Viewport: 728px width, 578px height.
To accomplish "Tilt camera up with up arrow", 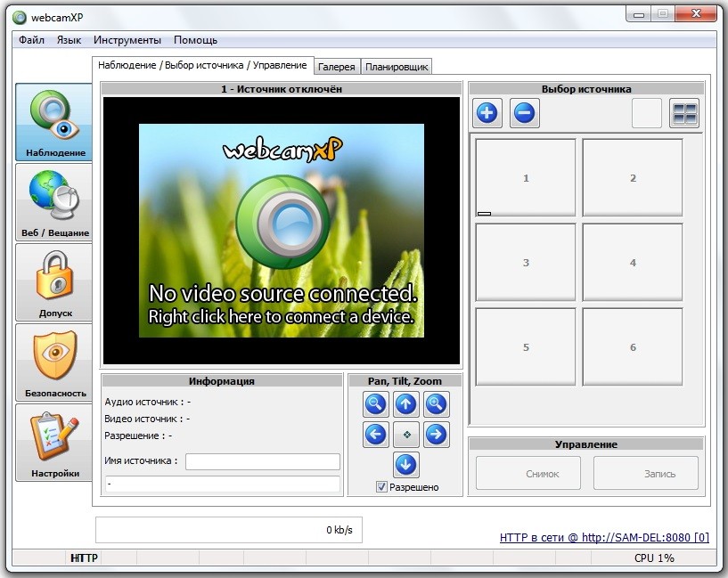I will click(x=406, y=404).
